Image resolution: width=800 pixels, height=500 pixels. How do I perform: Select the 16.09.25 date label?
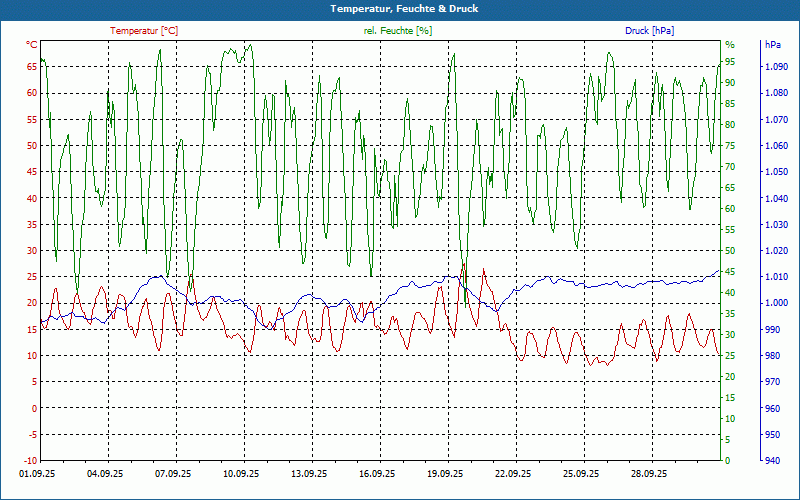(377, 474)
